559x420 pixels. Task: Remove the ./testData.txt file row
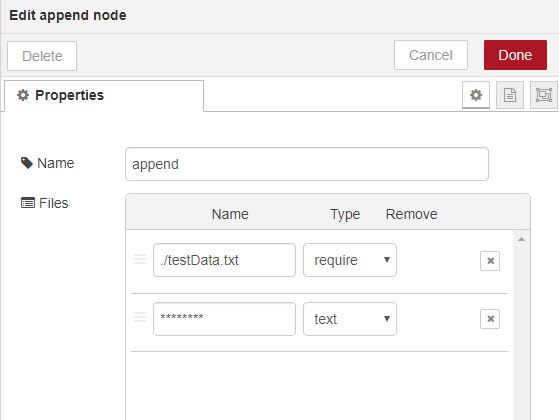coord(490,261)
